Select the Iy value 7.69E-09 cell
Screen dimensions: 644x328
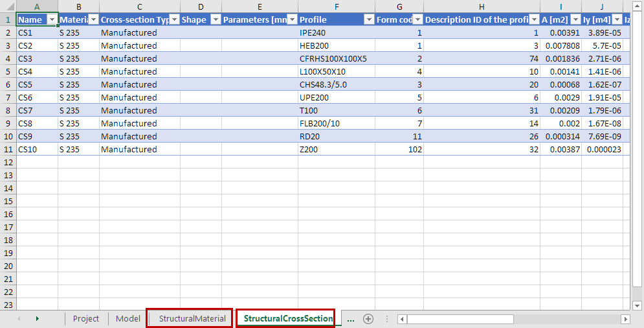(602, 136)
